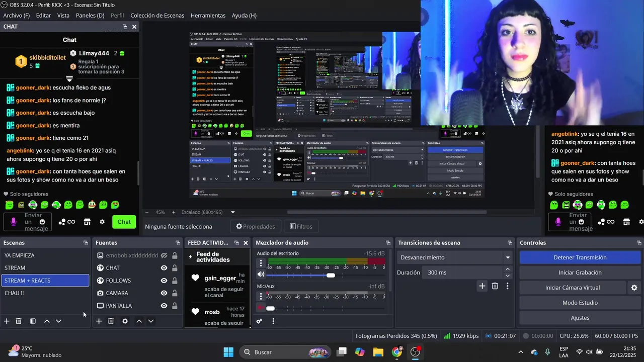
Task: Hide the CAMARA source
Action: coord(164,293)
